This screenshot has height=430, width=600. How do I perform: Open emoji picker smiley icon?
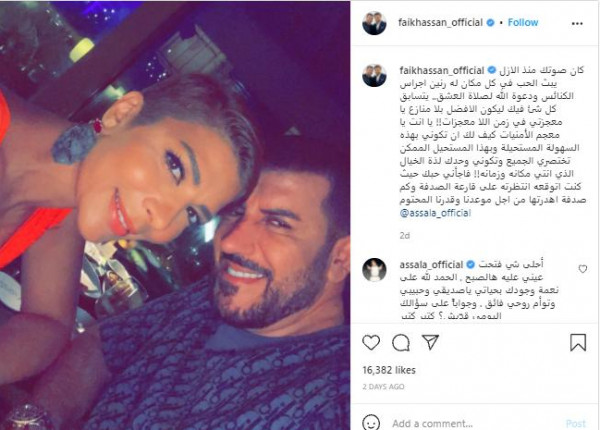371,423
